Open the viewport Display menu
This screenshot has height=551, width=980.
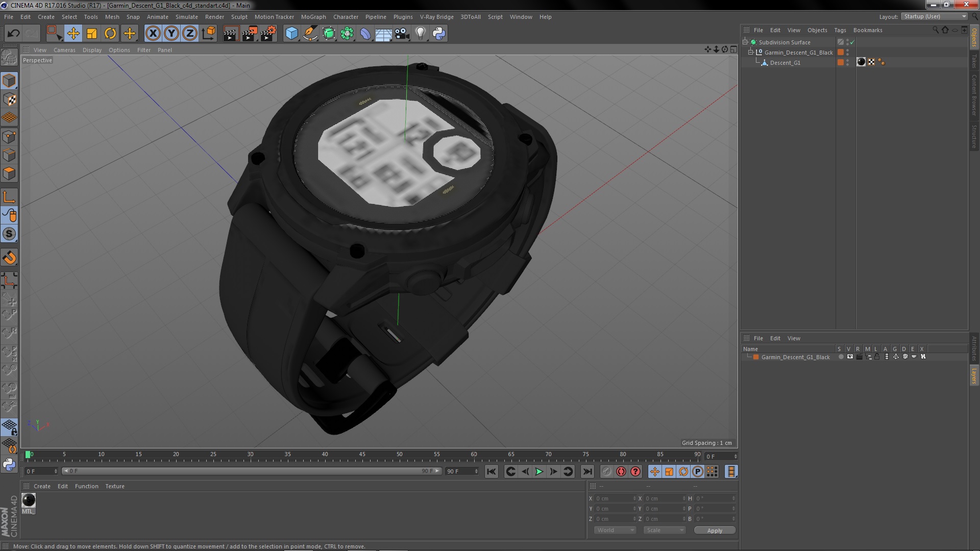[92, 50]
